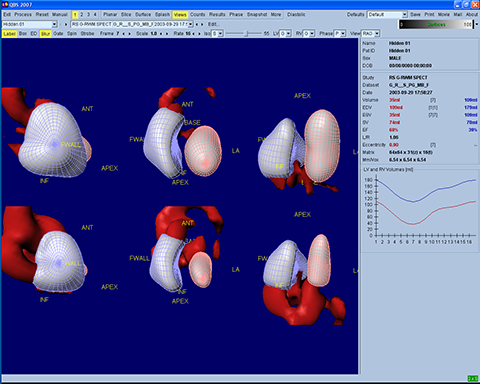Select dataset slot 3
The height and width of the screenshot is (384, 480).
point(89,15)
